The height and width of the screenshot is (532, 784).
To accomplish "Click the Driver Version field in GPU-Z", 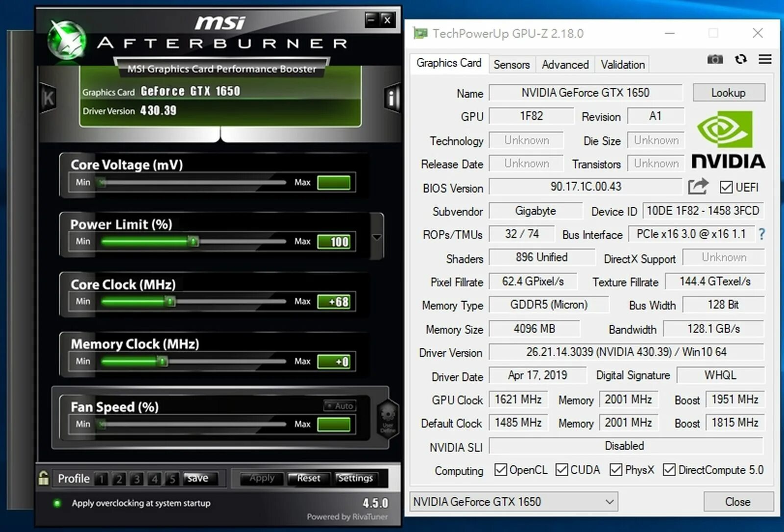I will pos(626,352).
